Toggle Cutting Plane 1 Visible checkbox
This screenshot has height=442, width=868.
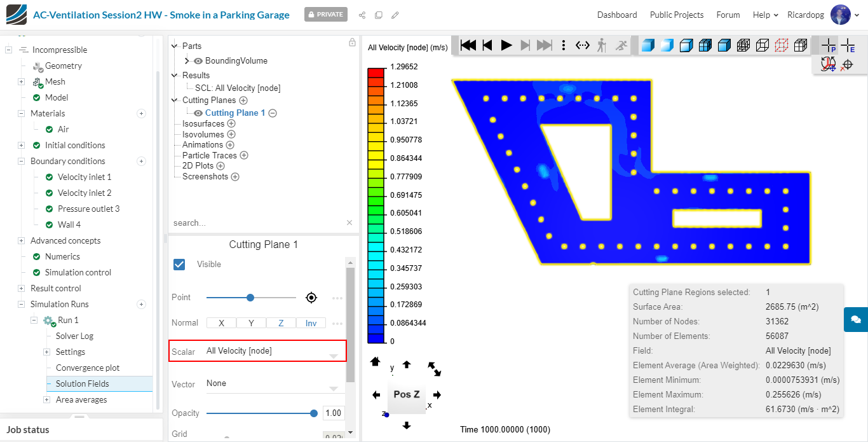point(179,265)
